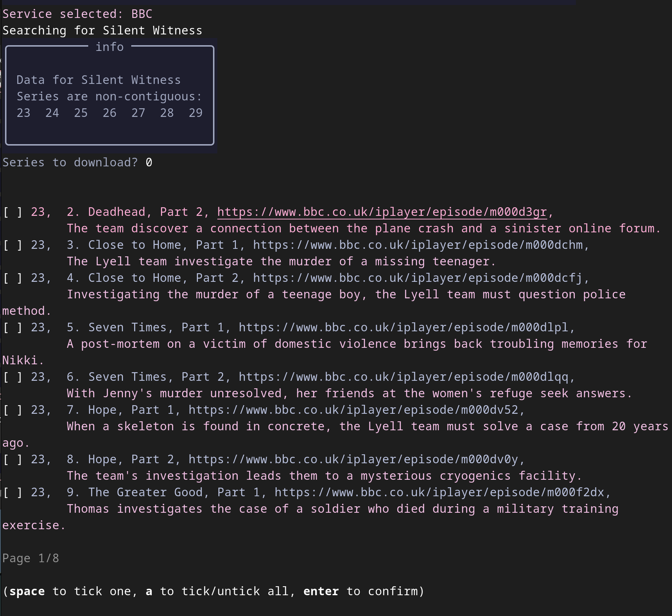Click 'Data for Silent Witness' in info box

[99, 80]
